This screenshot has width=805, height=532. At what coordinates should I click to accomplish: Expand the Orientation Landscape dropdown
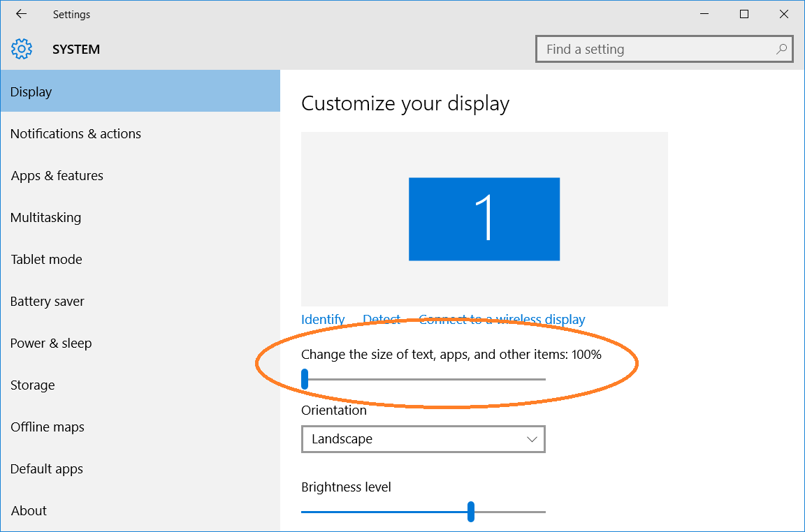click(423, 439)
